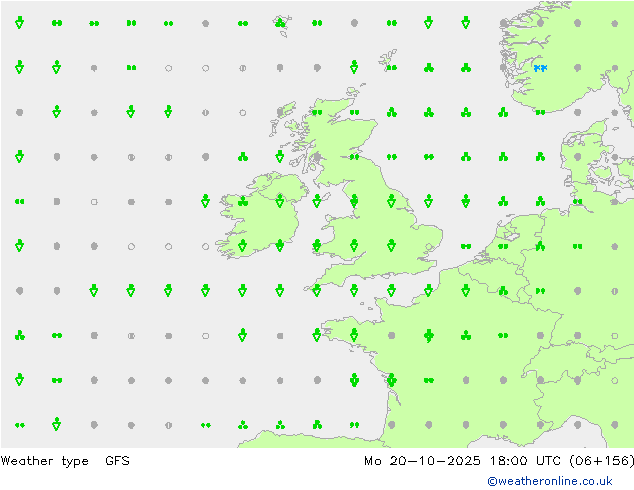Click the shower symbol over Belgium
Screen dimensions: 634x490
pos(503,290)
